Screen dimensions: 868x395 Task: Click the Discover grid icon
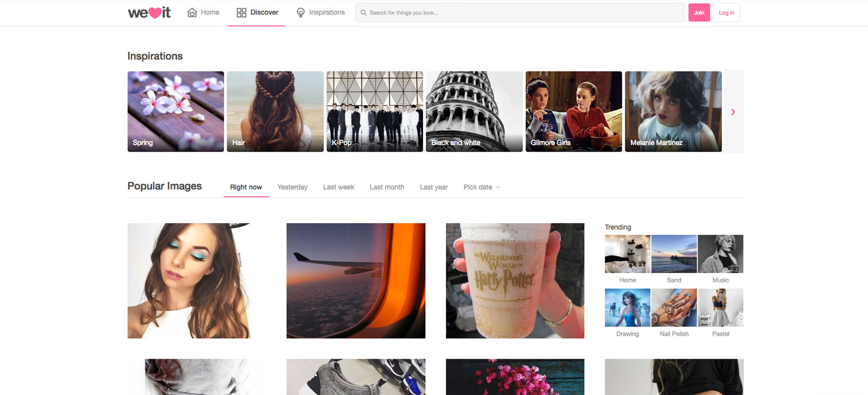pos(241,12)
